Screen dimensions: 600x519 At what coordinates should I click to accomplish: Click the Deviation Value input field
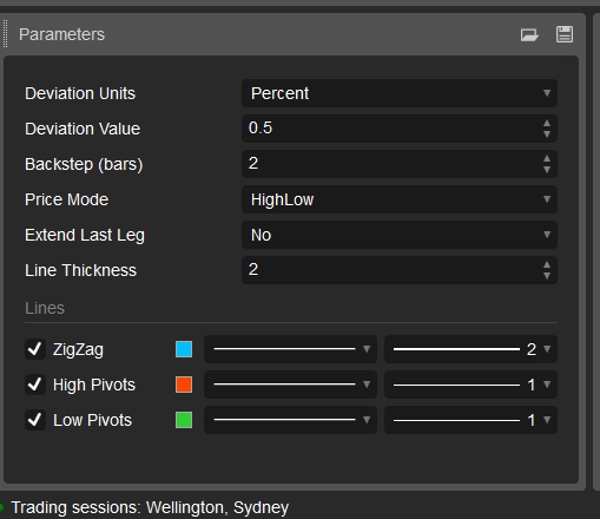coord(390,129)
